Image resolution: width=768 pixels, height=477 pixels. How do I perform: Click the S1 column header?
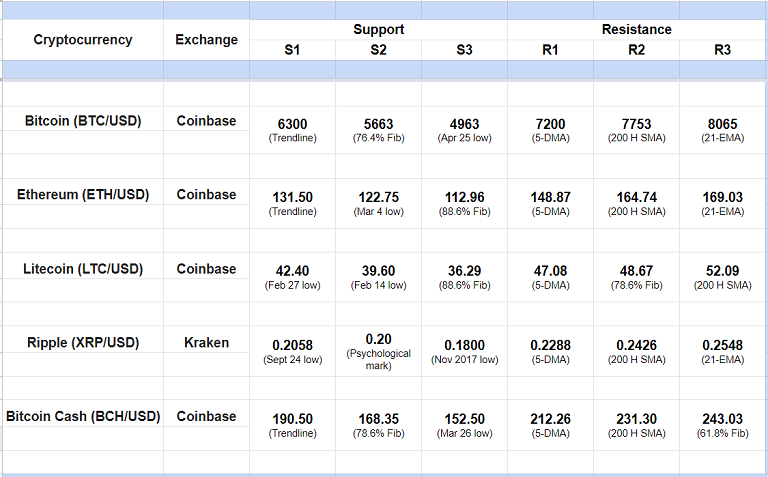click(x=292, y=49)
